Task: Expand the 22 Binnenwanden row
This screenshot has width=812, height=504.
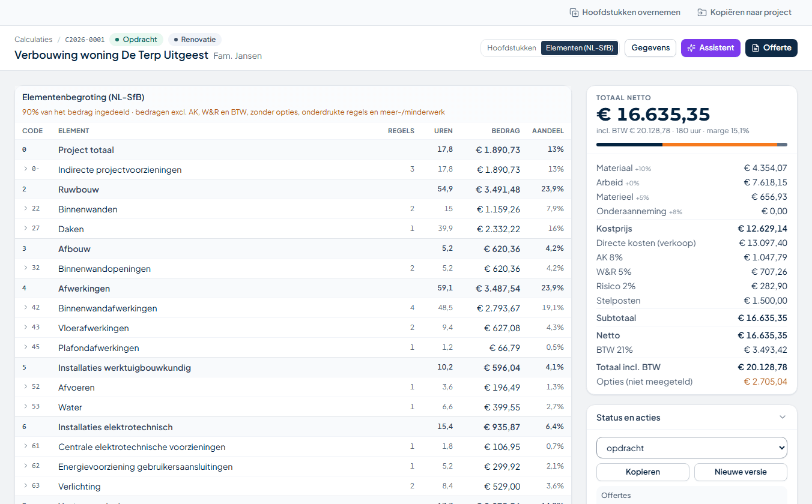Action: click(26, 209)
